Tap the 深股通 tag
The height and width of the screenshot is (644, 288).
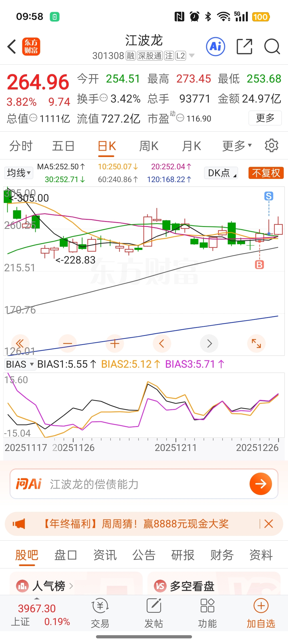click(150, 56)
